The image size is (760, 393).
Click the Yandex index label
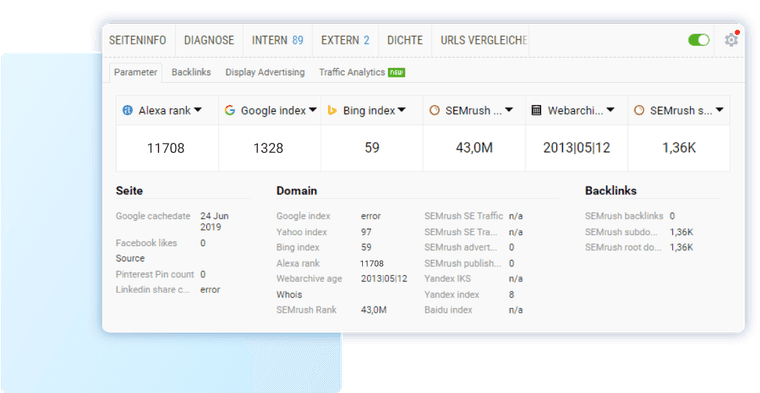click(452, 295)
